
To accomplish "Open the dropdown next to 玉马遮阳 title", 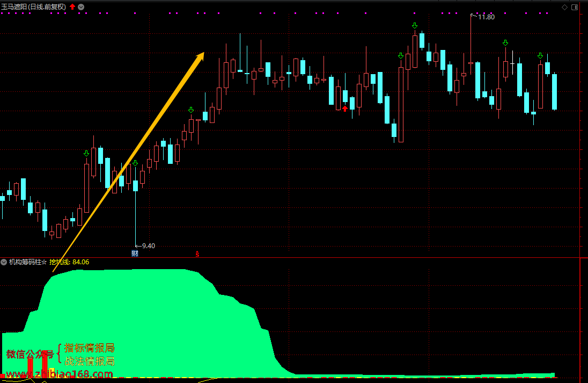I will [81, 7].
